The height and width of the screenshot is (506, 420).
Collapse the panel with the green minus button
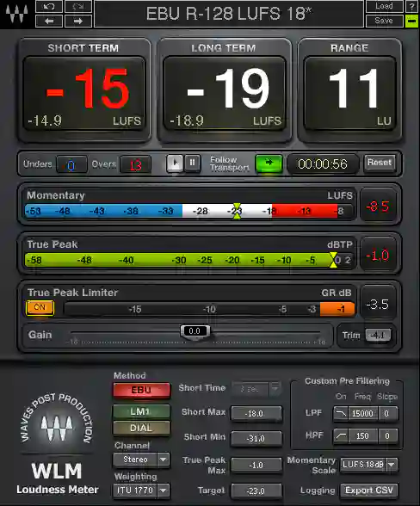point(412,21)
